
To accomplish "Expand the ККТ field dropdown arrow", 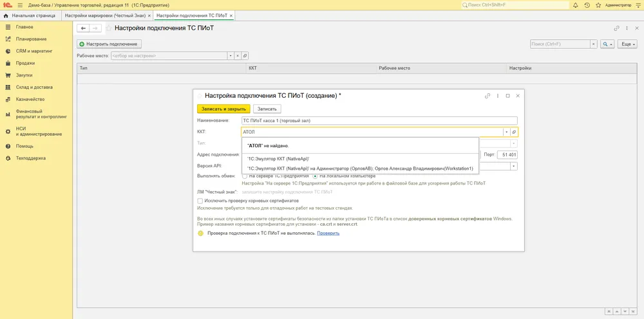I will [x=507, y=132].
